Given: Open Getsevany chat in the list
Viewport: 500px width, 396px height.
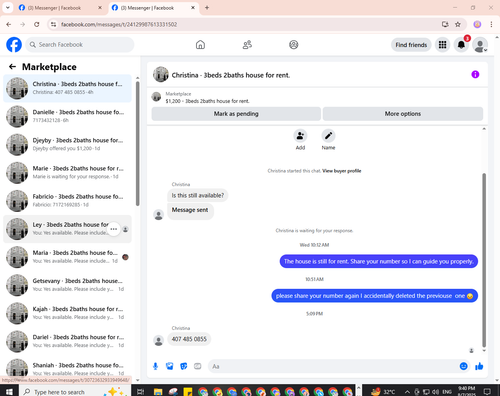Looking at the screenshot, I should [x=67, y=285].
